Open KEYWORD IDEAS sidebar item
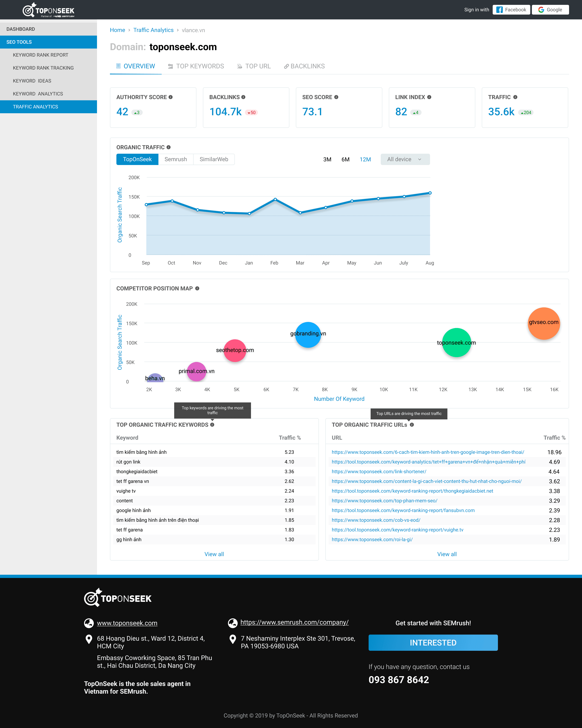The height and width of the screenshot is (728, 582). click(48, 81)
